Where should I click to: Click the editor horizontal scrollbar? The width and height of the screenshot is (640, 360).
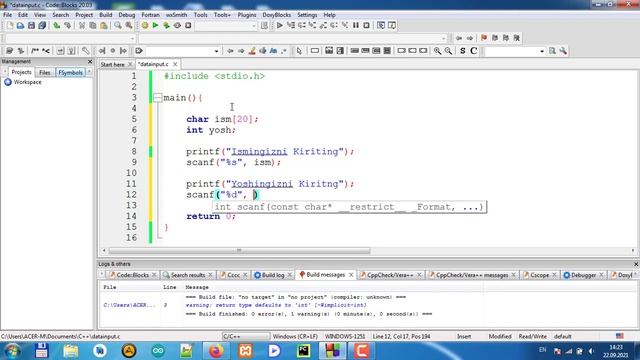tap(239, 250)
